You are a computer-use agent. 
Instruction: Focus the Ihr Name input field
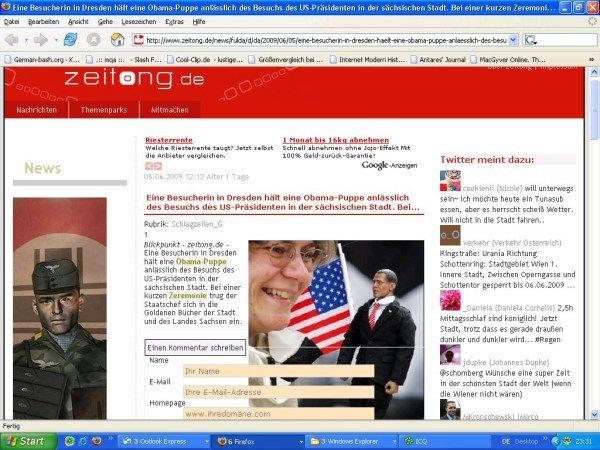(279, 371)
